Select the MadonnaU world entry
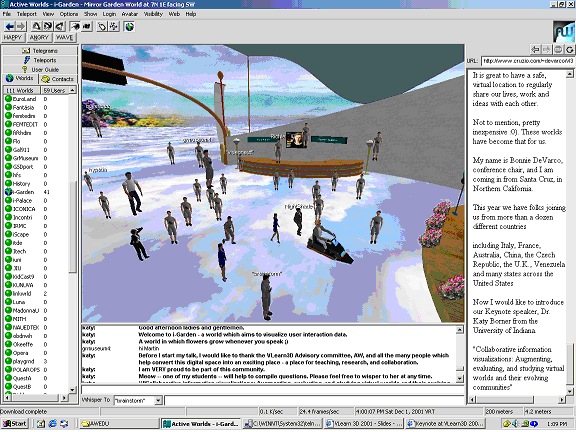576x432 pixels. click(36, 310)
